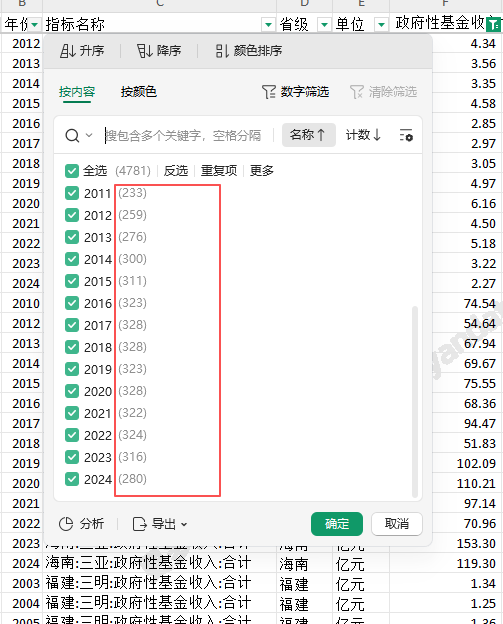The image size is (503, 624).
Task: Open the 数字筛选 number filter
Action: [x=296, y=92]
